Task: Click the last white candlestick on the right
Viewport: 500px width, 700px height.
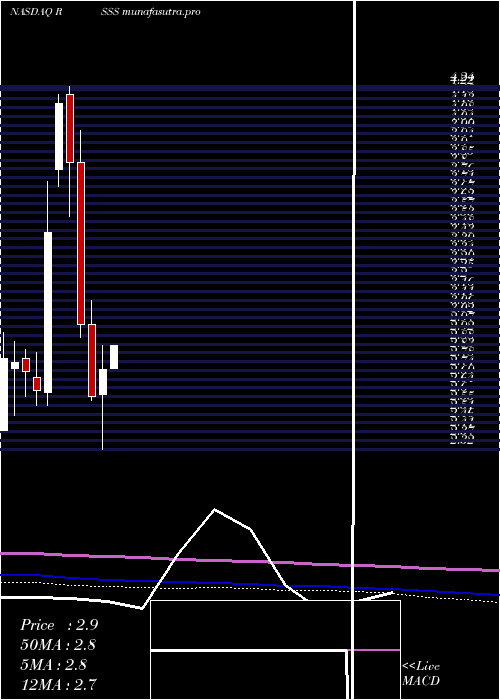Action: click(114, 357)
